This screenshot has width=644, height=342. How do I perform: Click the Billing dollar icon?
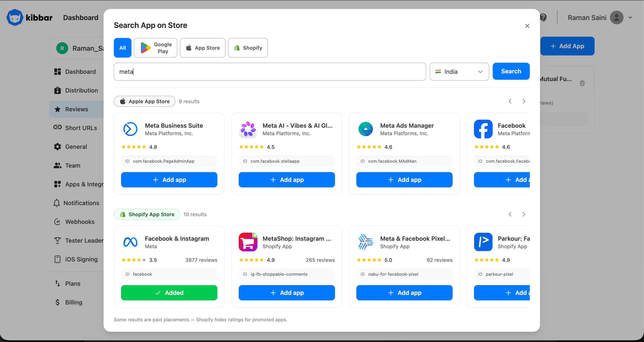(58, 302)
